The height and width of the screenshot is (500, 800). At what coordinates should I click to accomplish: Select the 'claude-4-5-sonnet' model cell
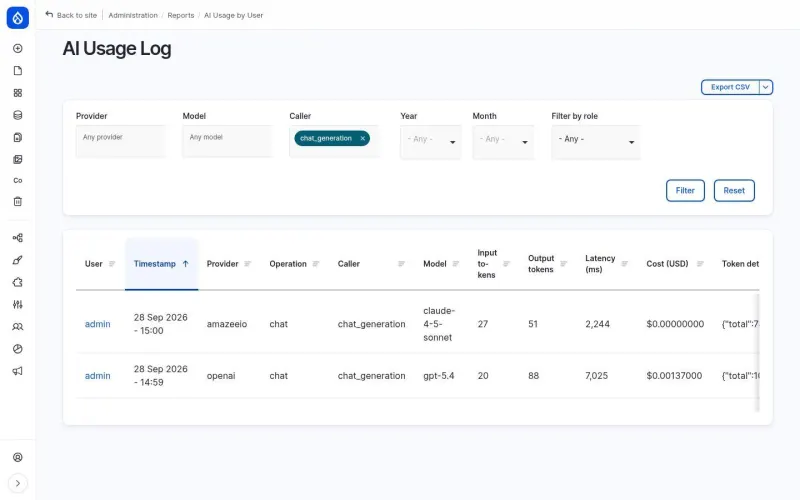[x=439, y=324]
